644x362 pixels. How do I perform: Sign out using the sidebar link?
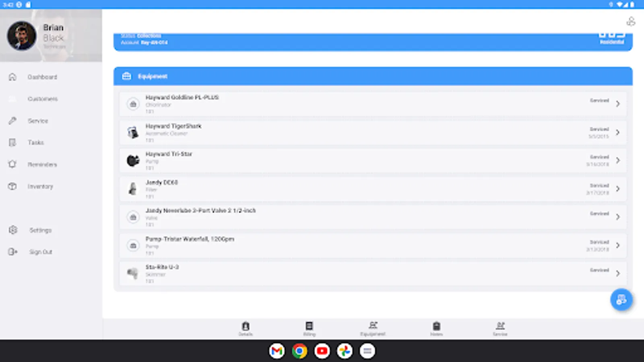(41, 252)
